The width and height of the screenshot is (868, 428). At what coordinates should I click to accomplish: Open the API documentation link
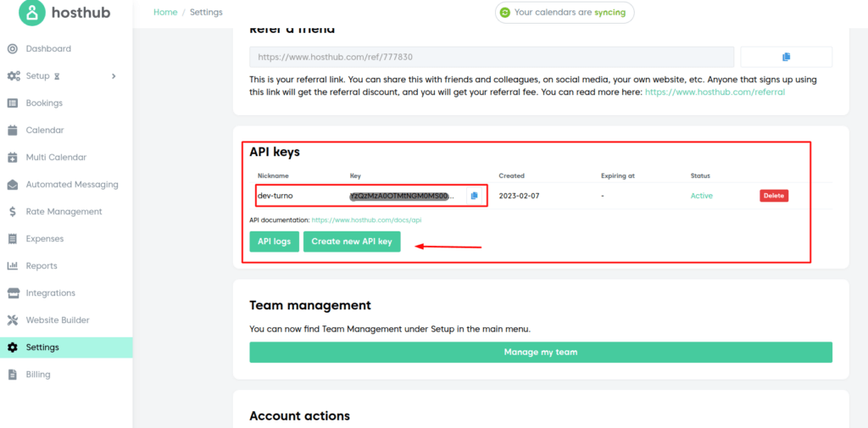click(x=366, y=220)
